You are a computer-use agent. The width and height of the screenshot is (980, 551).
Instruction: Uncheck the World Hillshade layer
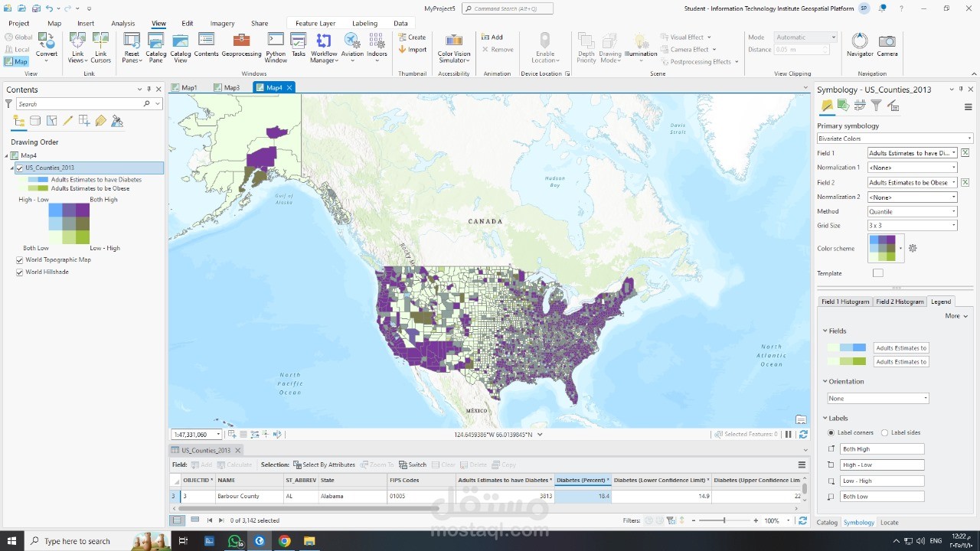[20, 272]
